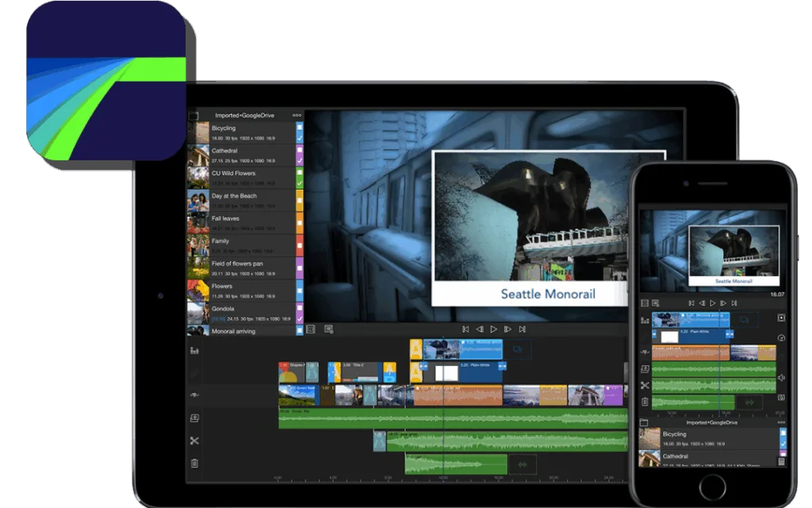
Task: Toggle blue tag on Flowers clip
Action: (x=299, y=291)
